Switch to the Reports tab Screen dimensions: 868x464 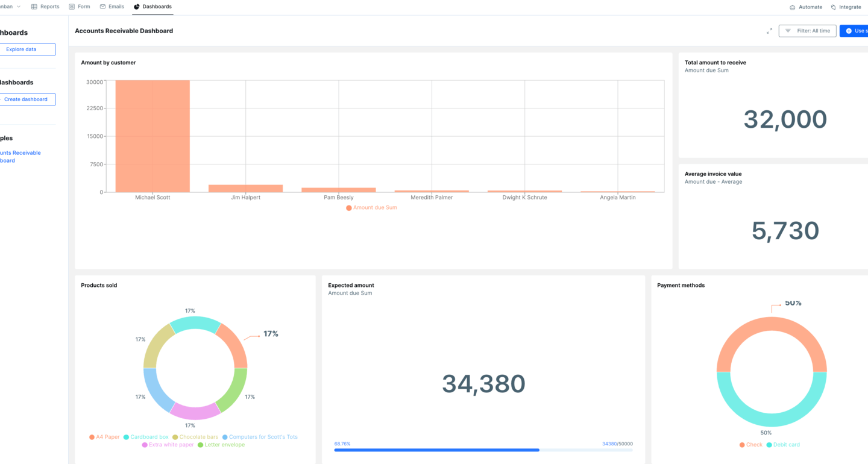pos(49,7)
